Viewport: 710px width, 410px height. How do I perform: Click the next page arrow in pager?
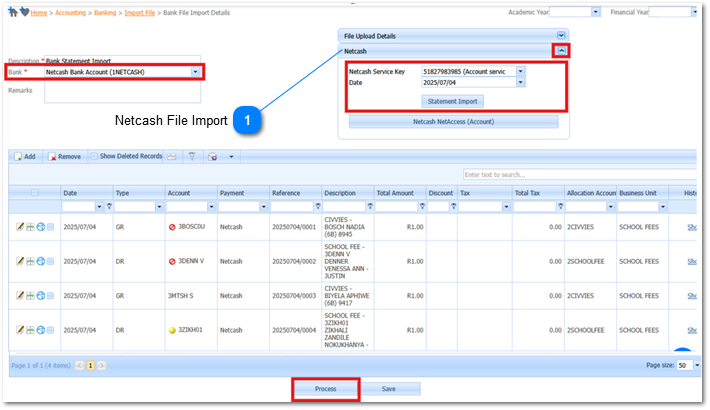[101, 366]
